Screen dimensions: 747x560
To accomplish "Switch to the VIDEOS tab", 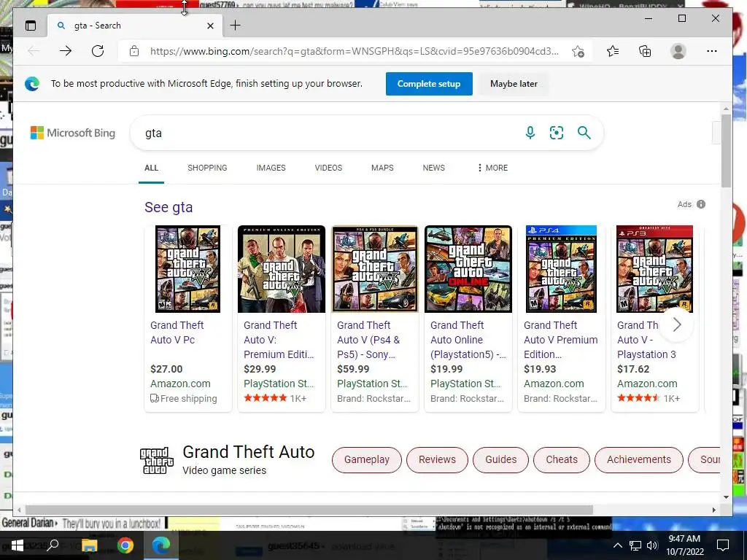I will 328,168.
